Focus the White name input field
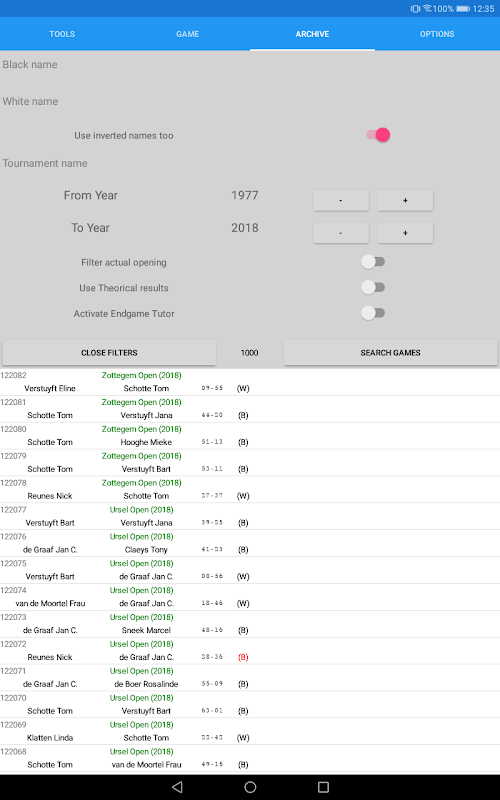The image size is (500, 800). pyautogui.click(x=250, y=102)
